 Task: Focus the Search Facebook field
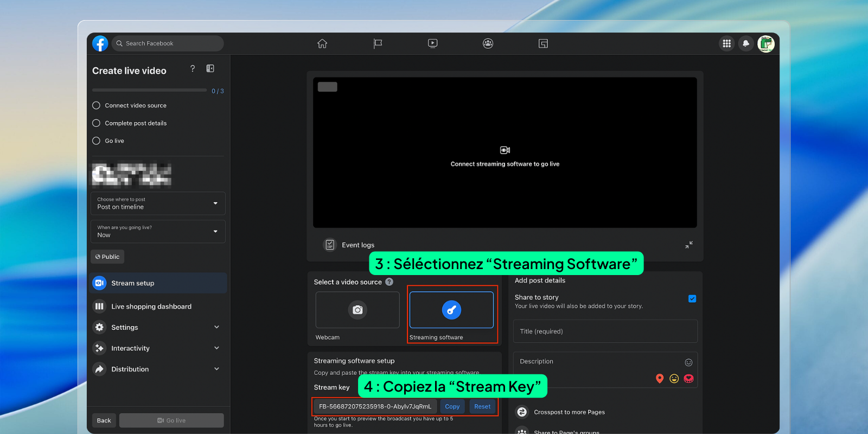(x=168, y=43)
